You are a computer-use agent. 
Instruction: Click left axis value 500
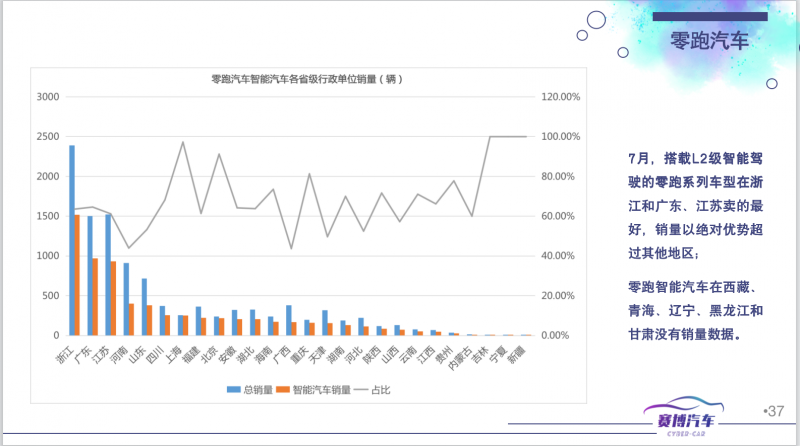(51, 295)
